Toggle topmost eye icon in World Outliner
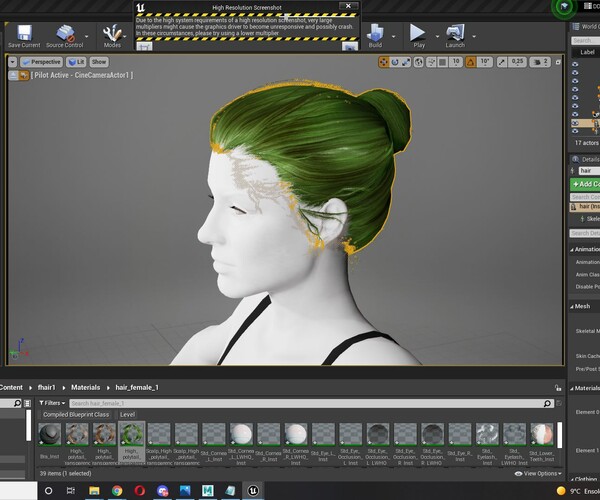Image resolution: width=600 pixels, height=500 pixels. click(x=575, y=64)
